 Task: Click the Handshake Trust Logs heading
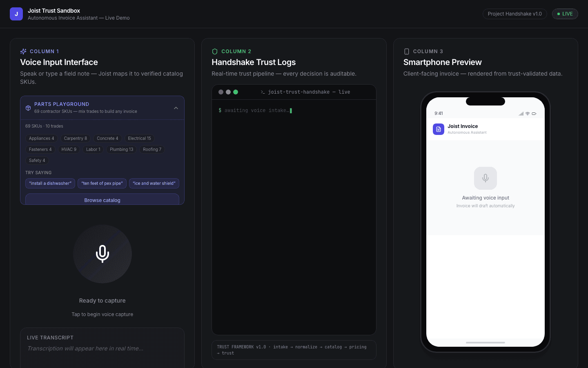coord(254,62)
